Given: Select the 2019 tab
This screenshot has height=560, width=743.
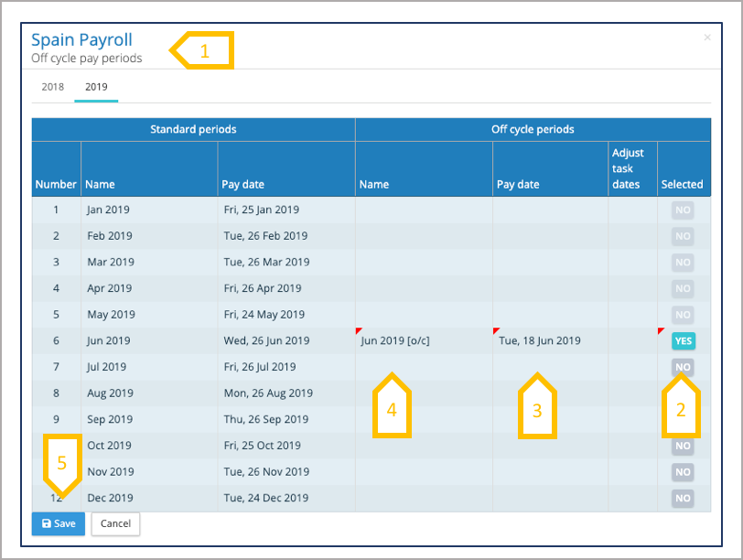Looking at the screenshot, I should click(96, 87).
